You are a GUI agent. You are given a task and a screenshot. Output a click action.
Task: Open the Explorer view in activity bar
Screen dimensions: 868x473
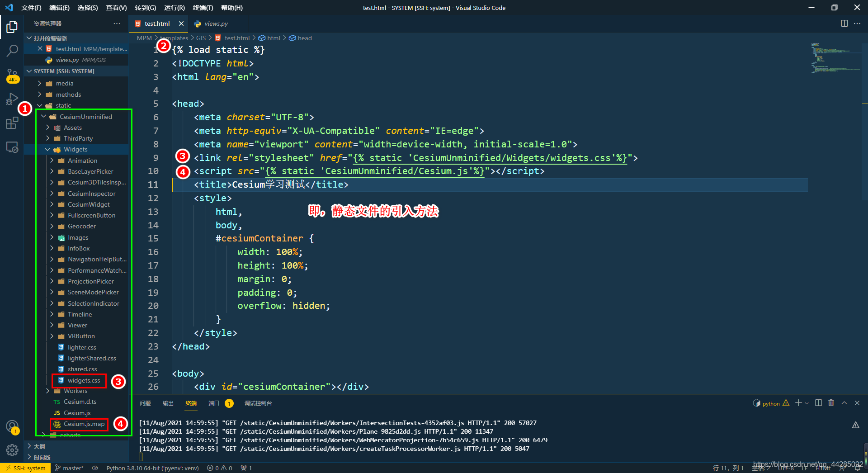(x=12, y=27)
